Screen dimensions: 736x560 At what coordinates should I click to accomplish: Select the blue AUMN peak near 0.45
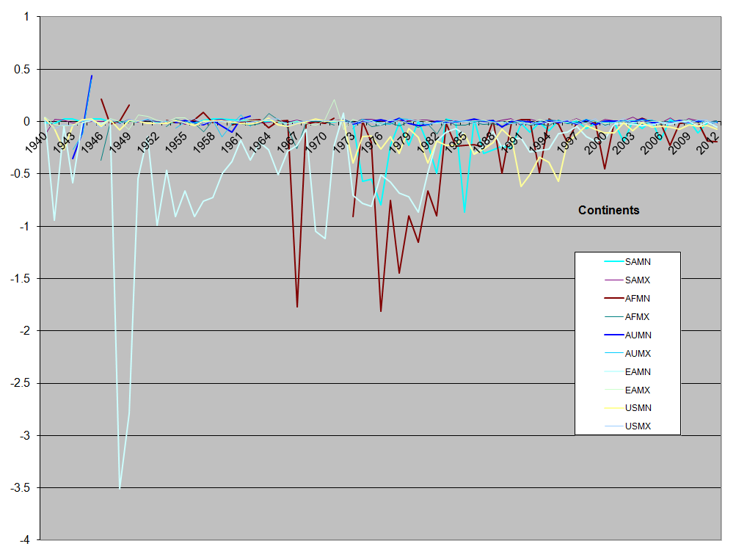(x=92, y=76)
